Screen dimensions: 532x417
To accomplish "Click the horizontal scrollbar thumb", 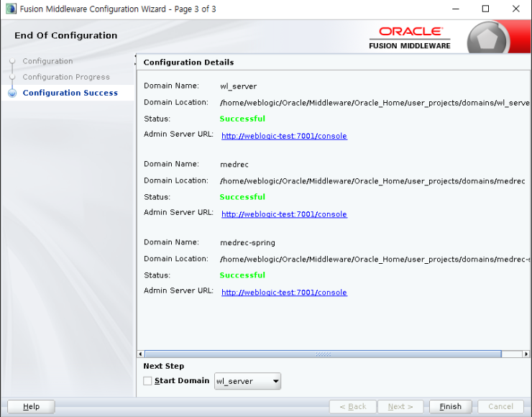I will pyautogui.click(x=323, y=354).
